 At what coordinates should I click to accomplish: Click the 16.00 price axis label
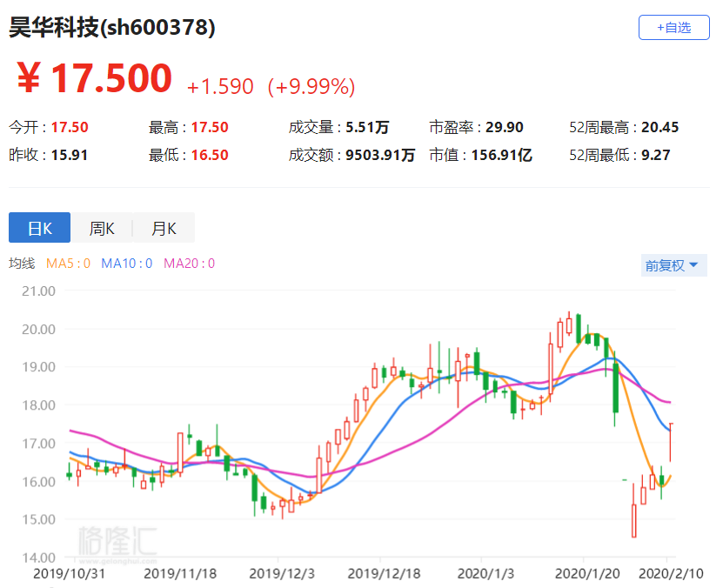[39, 482]
